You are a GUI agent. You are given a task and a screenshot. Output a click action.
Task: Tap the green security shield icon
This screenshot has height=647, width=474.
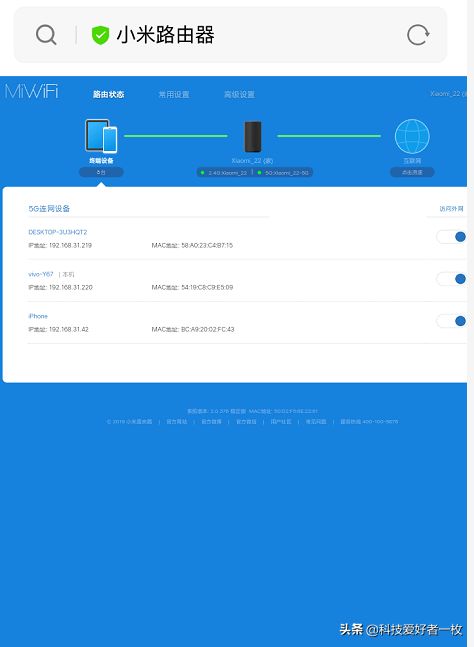coord(100,35)
